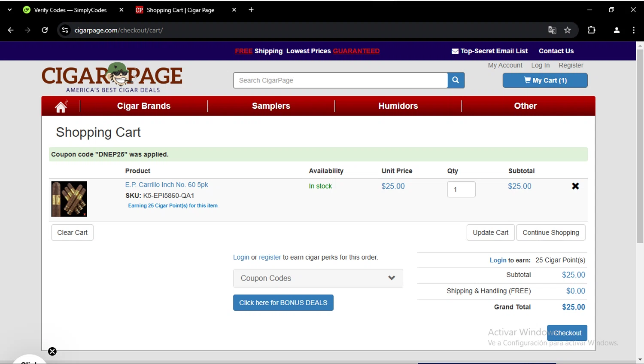Click the SKU K5-EPI5860-QA1 text

(160, 196)
